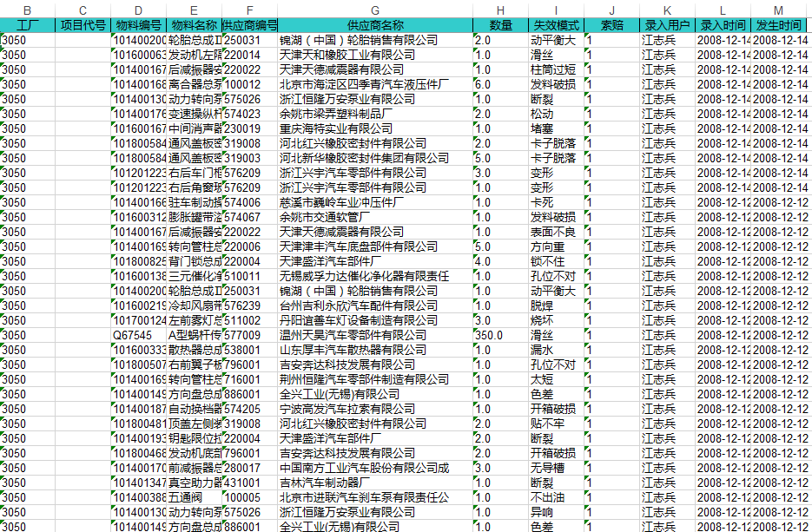Select supplier number cell 100012

pyautogui.click(x=249, y=84)
